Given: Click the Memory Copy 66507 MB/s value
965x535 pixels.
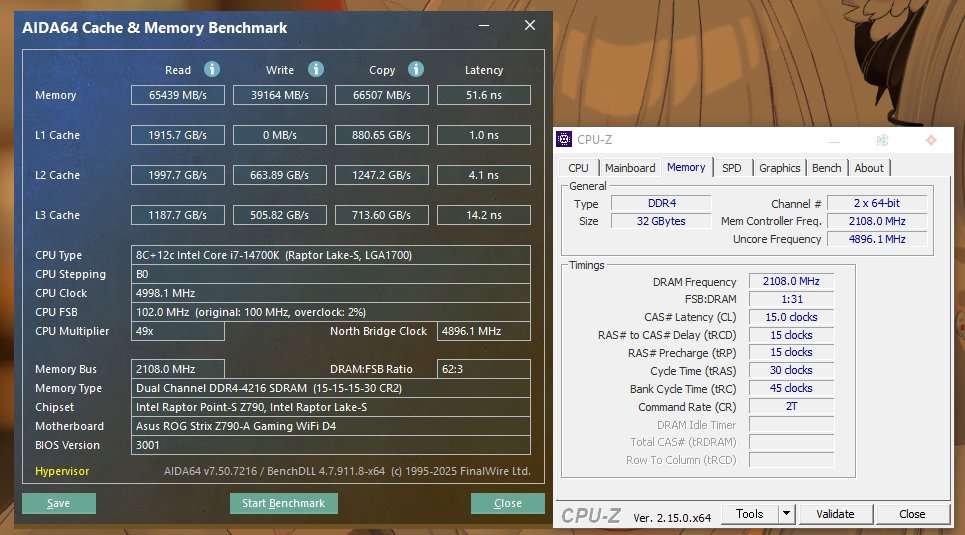Looking at the screenshot, I should tap(382, 95).
